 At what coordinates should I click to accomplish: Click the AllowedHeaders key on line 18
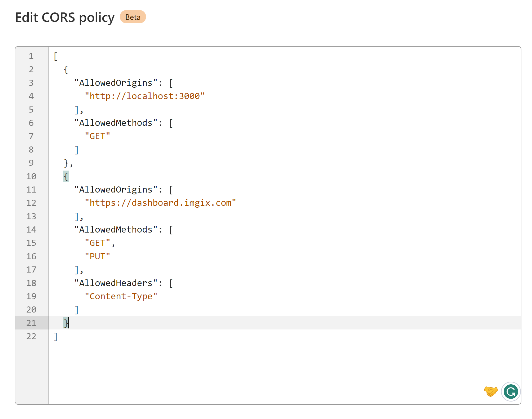pos(115,283)
